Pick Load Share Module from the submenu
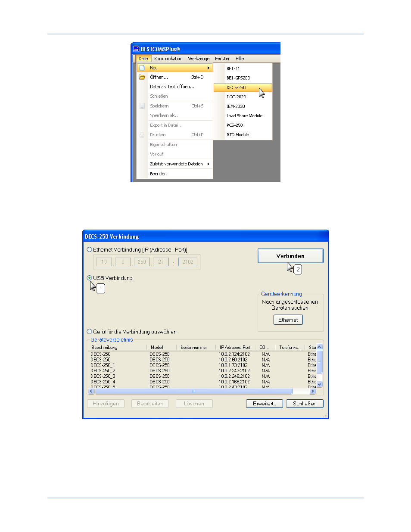 [243, 116]
